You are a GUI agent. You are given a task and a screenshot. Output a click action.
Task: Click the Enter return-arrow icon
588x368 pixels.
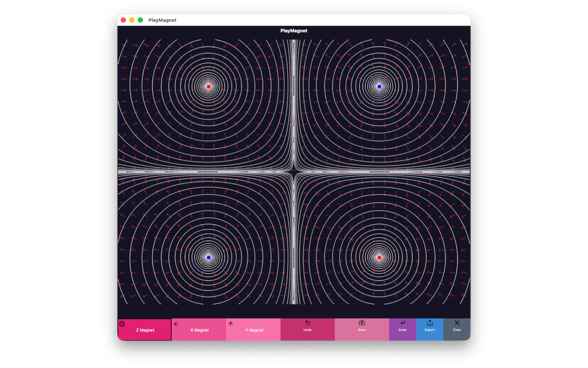(403, 323)
